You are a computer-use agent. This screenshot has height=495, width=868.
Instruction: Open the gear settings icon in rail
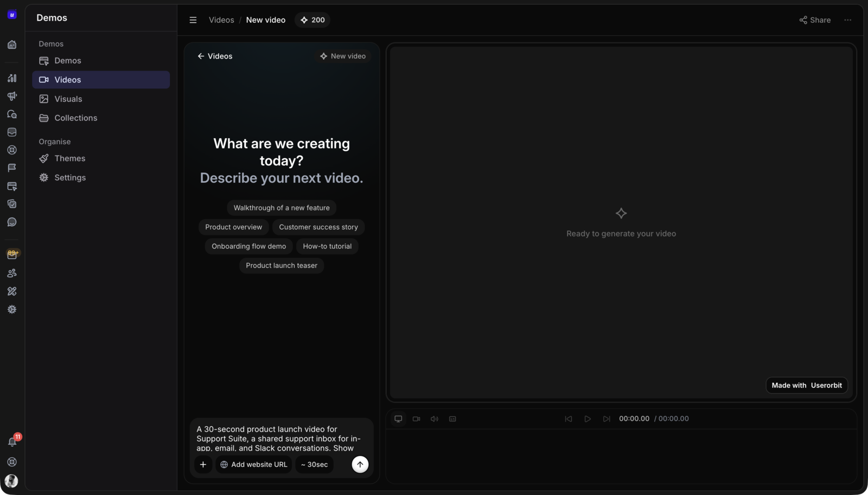point(12,309)
